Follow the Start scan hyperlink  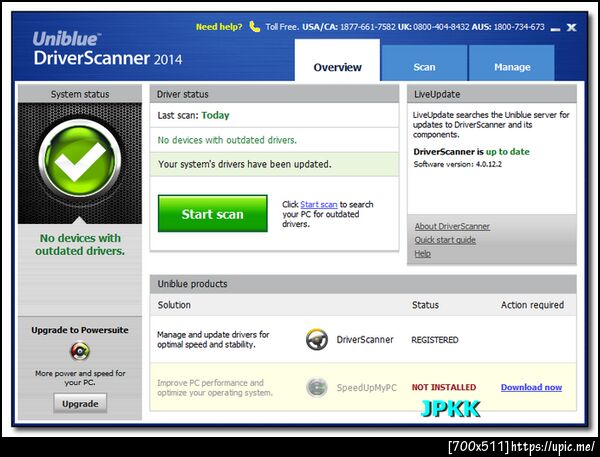(x=319, y=204)
